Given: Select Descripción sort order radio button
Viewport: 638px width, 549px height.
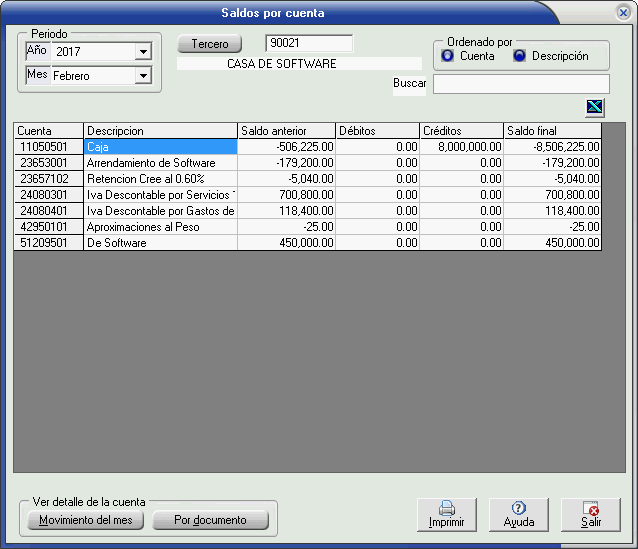Looking at the screenshot, I should point(519,56).
